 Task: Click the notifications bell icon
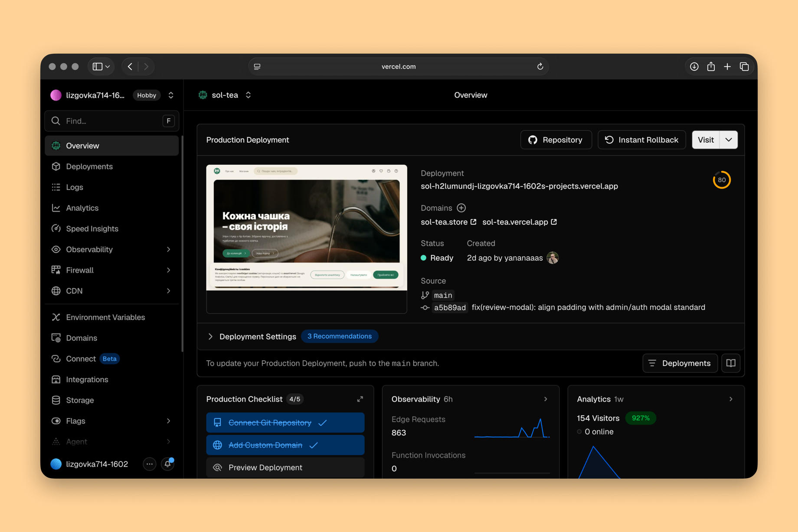point(168,464)
